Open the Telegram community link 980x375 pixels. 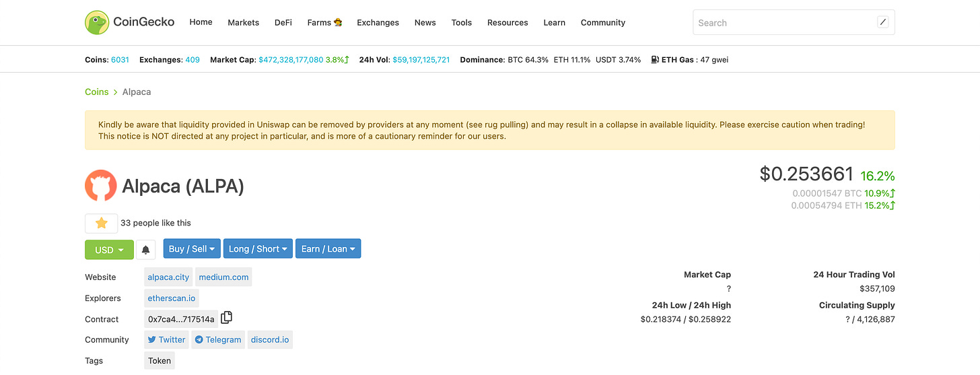pyautogui.click(x=218, y=339)
